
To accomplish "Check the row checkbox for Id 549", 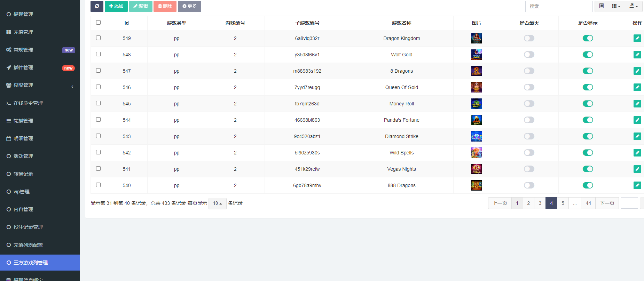I will pos(98,38).
